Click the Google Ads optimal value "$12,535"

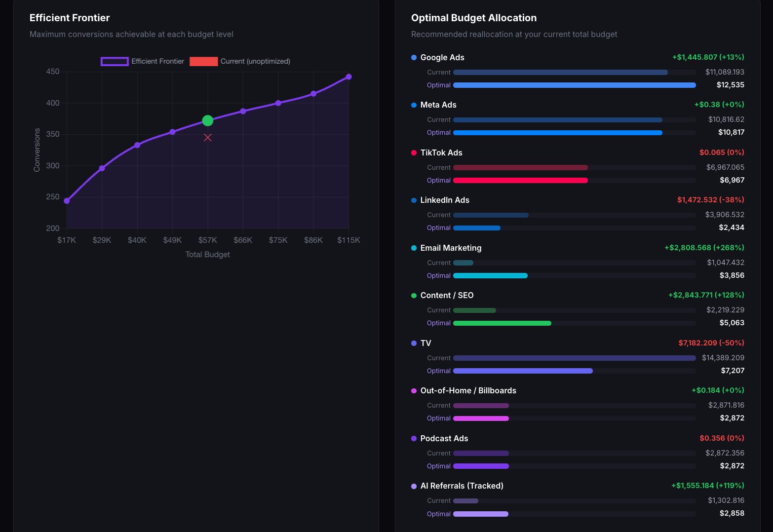(x=731, y=85)
